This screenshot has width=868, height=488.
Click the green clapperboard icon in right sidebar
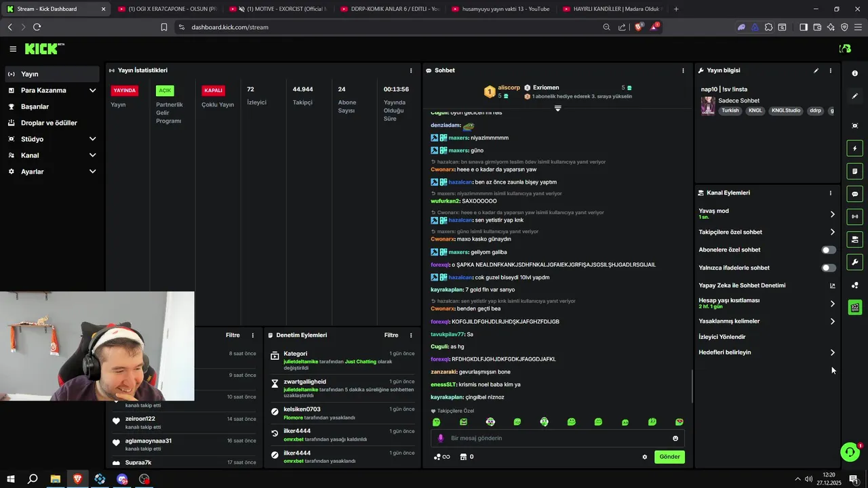pos(854,308)
